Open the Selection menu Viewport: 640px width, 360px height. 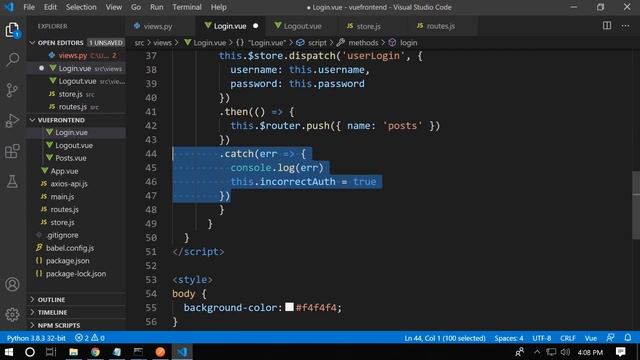(81, 7)
